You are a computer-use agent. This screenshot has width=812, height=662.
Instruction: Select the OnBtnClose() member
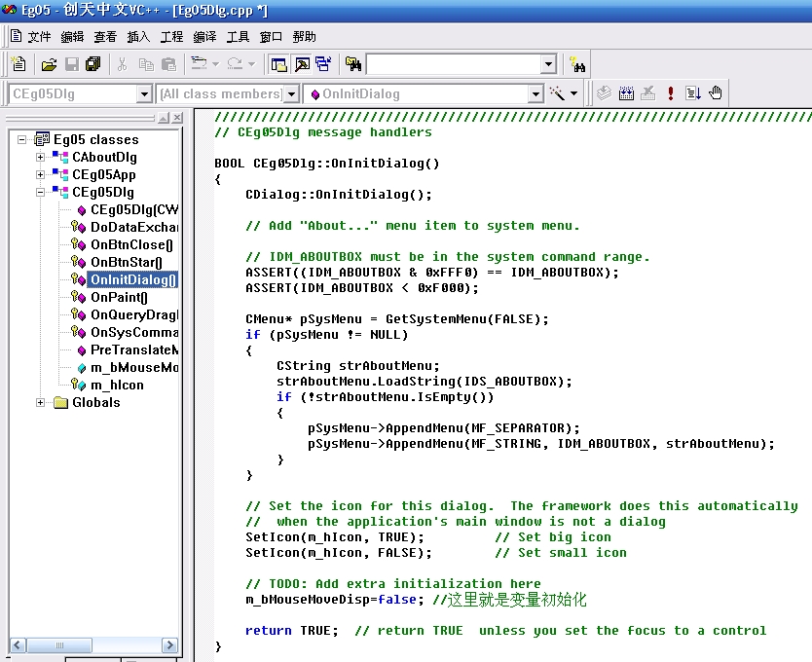click(x=131, y=244)
